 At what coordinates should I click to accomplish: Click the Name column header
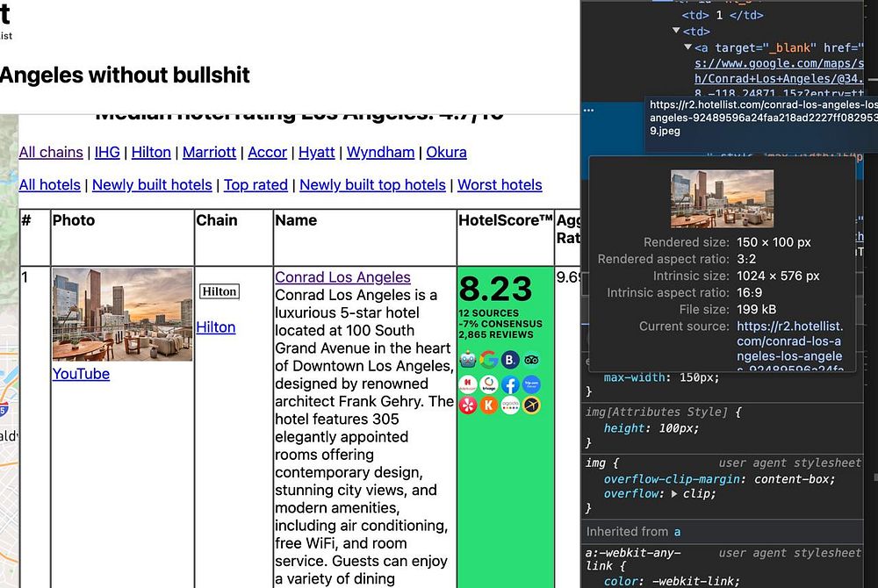[296, 220]
